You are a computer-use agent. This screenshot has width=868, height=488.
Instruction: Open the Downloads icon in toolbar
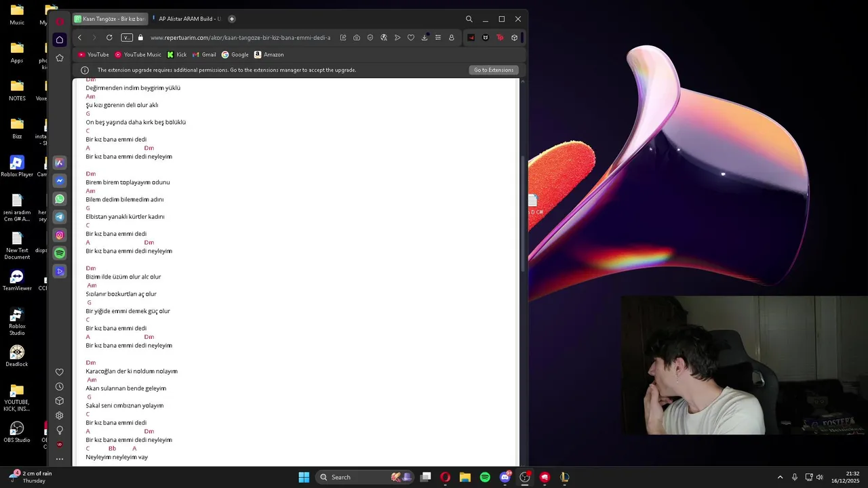tap(425, 38)
